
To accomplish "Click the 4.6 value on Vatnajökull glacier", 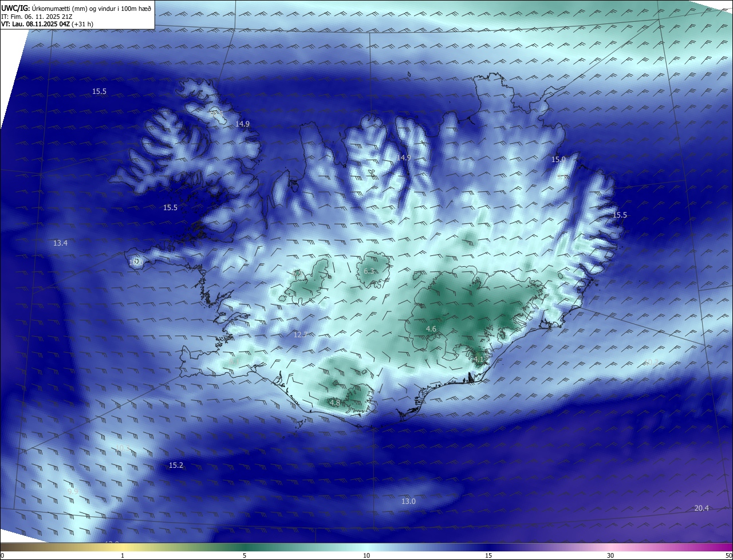I will [x=431, y=329].
